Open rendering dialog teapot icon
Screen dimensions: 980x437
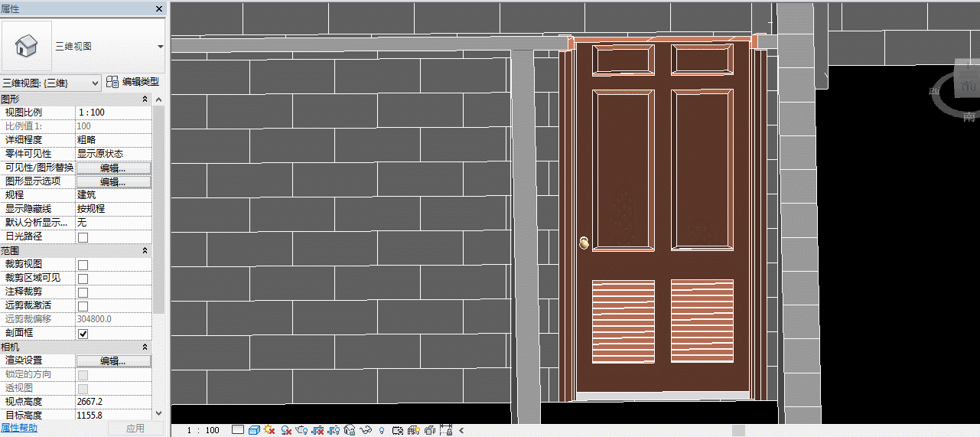[x=301, y=430]
